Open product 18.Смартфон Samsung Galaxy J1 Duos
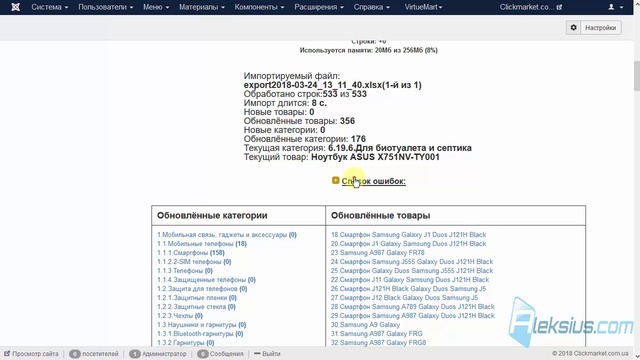The image size is (640, 360). (408, 235)
